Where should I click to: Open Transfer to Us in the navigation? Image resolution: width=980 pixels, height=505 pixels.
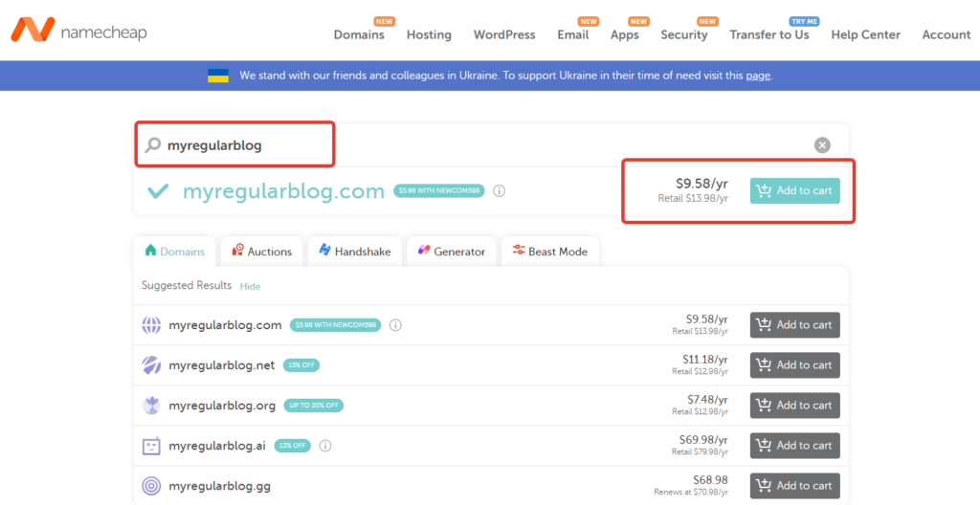pyautogui.click(x=768, y=35)
